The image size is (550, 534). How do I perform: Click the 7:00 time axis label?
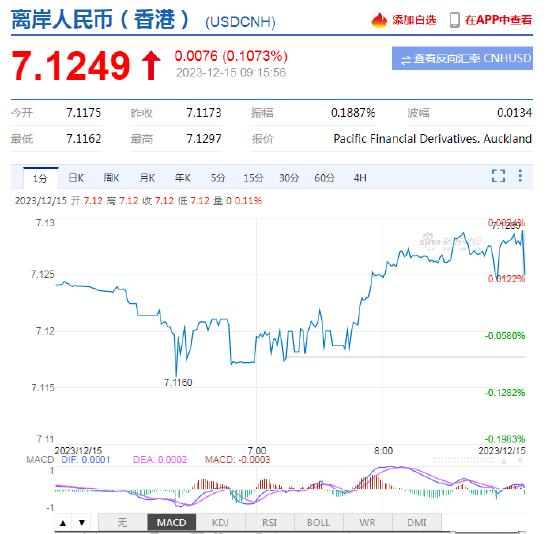click(x=257, y=450)
